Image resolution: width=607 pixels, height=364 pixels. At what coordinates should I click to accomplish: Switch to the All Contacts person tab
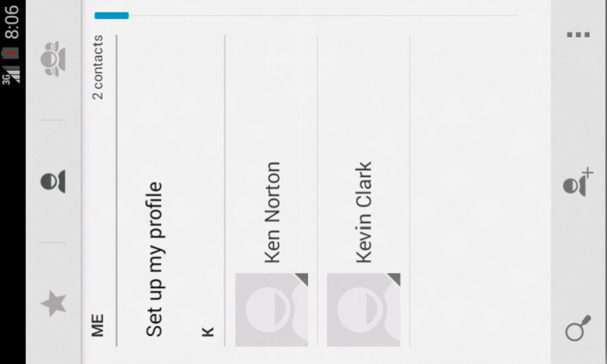pos(53,182)
